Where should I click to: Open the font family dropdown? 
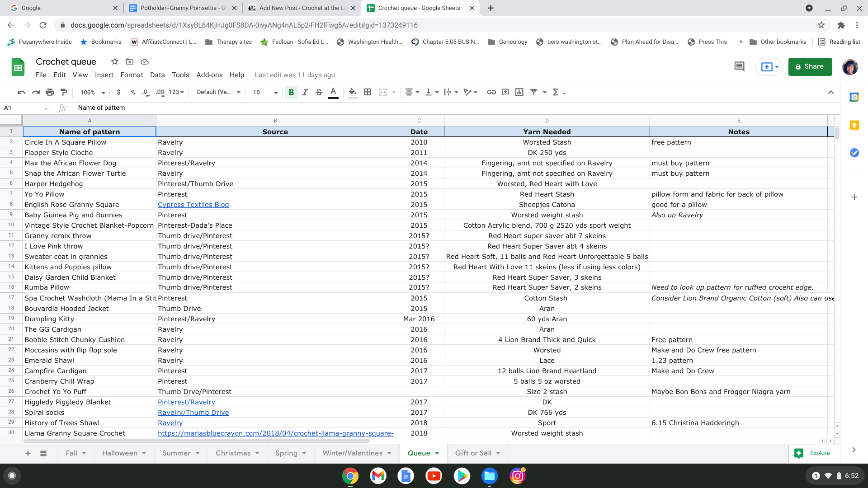pos(218,92)
